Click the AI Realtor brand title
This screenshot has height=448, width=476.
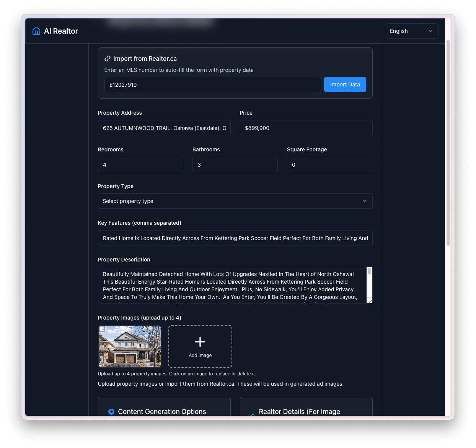point(61,31)
